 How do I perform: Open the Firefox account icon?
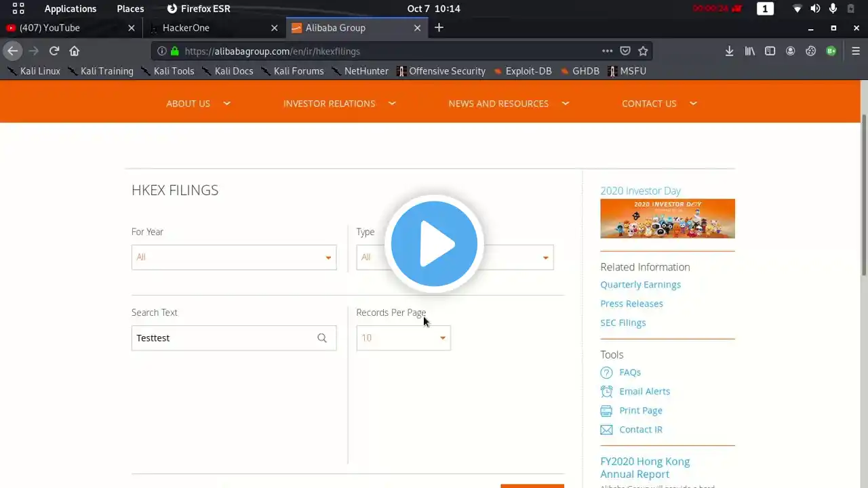[x=790, y=51]
